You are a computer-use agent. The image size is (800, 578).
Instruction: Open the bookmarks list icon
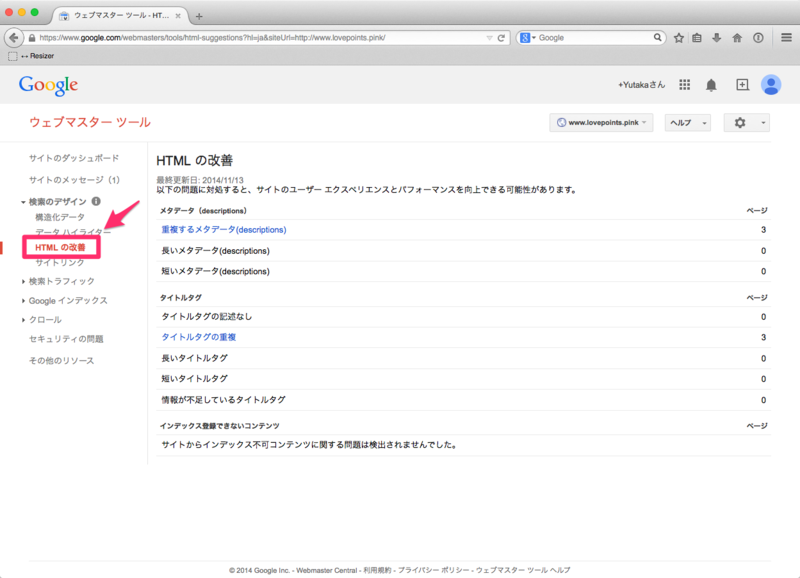point(697,38)
